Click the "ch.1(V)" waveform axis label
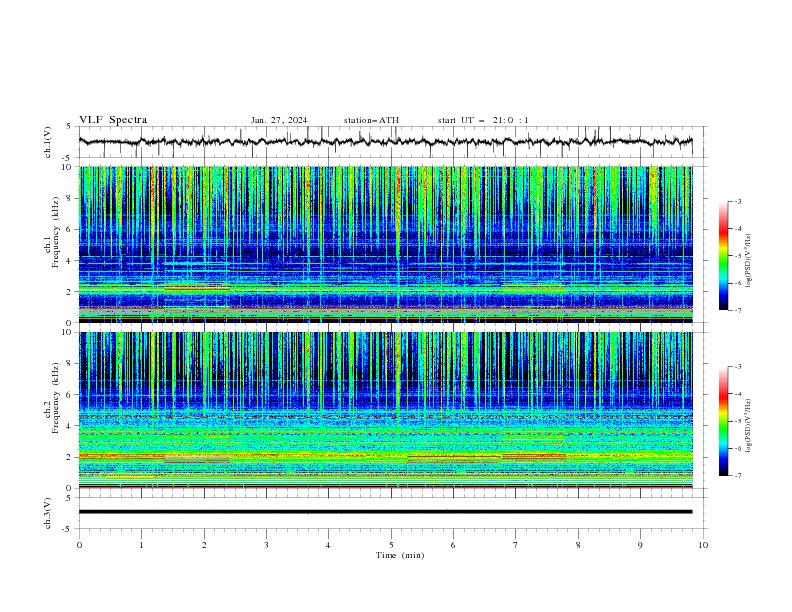The height and width of the screenshot is (612, 792). pyautogui.click(x=48, y=142)
